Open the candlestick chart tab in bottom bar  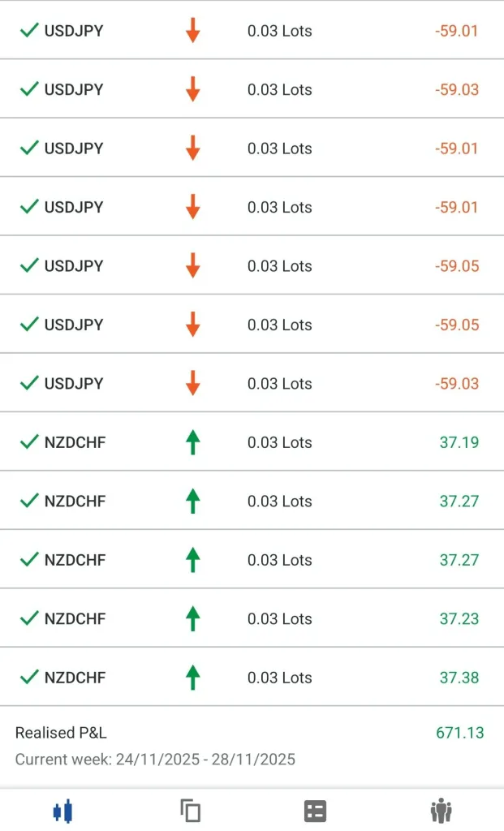[62, 810]
